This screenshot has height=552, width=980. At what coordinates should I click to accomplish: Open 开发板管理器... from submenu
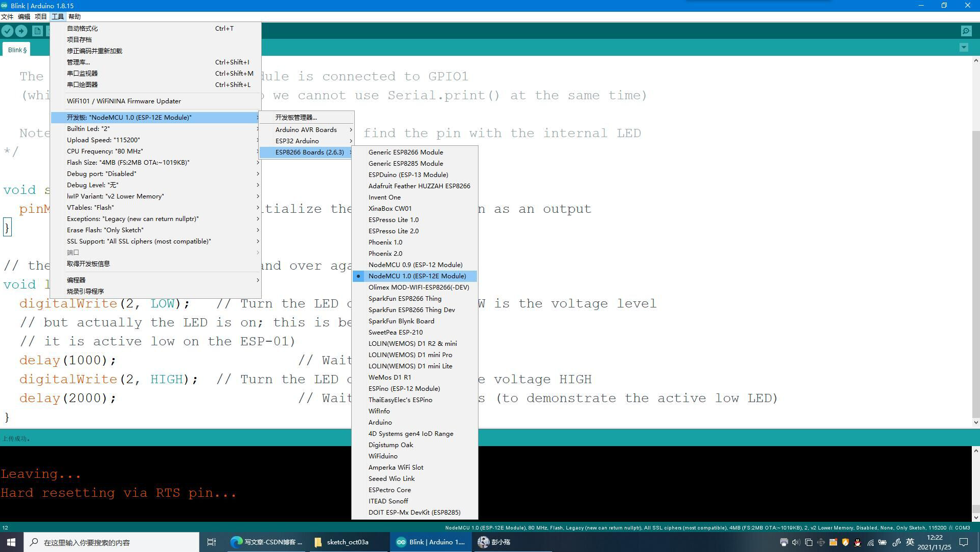307,118
